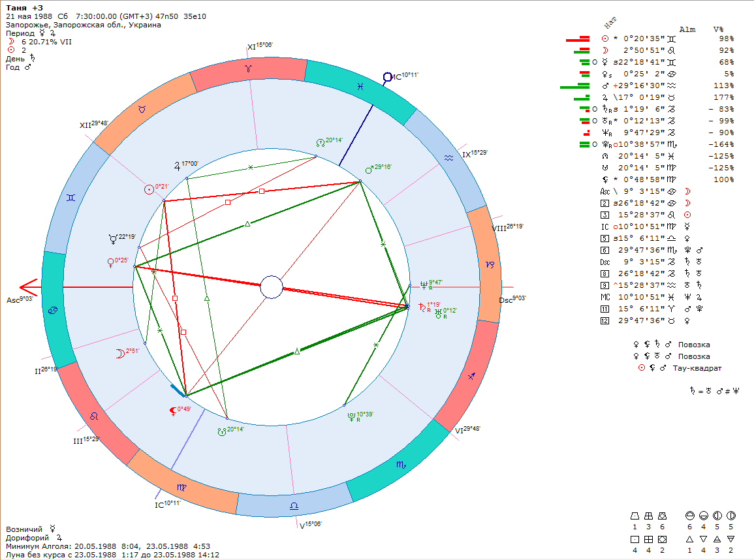This screenshot has height=560, width=754.
Task: Click the Moon position 2°50'51" in the table
Action: 644,50
